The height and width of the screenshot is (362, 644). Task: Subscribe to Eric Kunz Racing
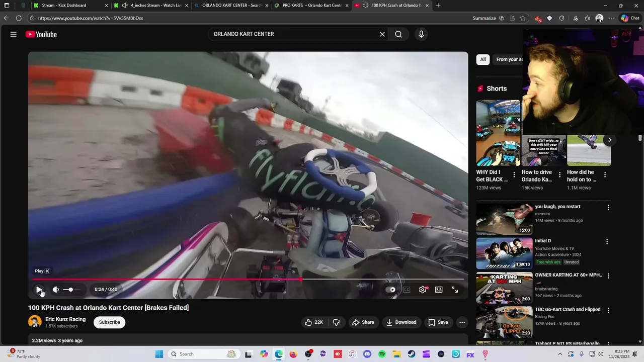pos(109,322)
